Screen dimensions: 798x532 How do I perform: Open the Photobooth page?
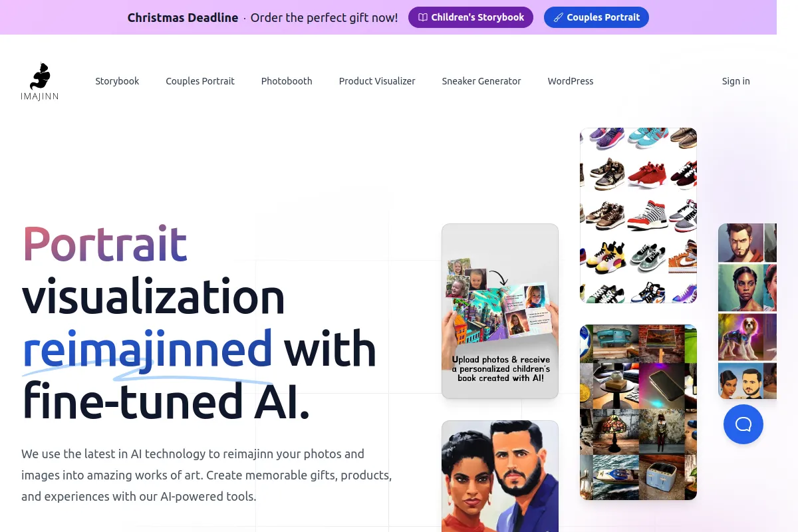pos(287,81)
